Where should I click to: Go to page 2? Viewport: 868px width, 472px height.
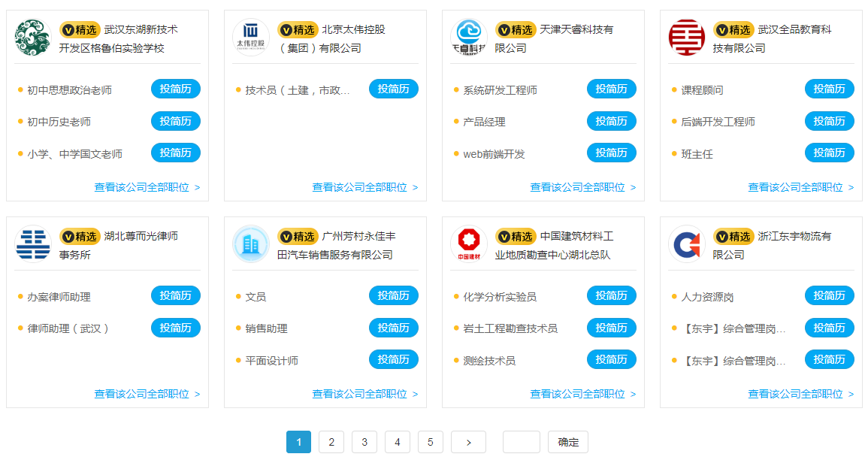331,442
